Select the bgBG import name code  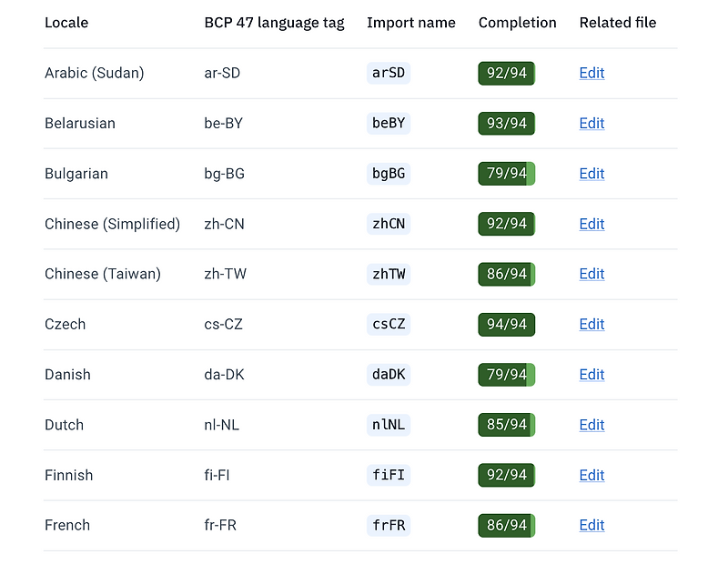click(x=389, y=174)
